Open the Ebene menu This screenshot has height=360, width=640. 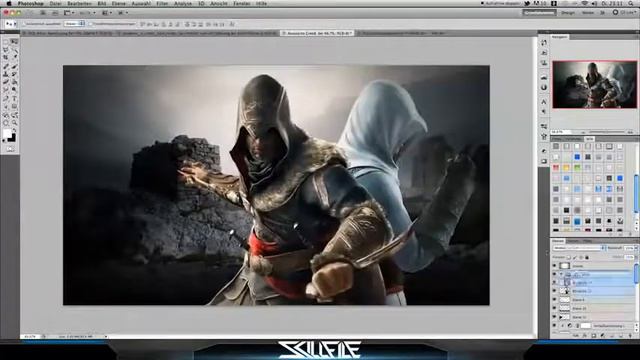[118, 3]
